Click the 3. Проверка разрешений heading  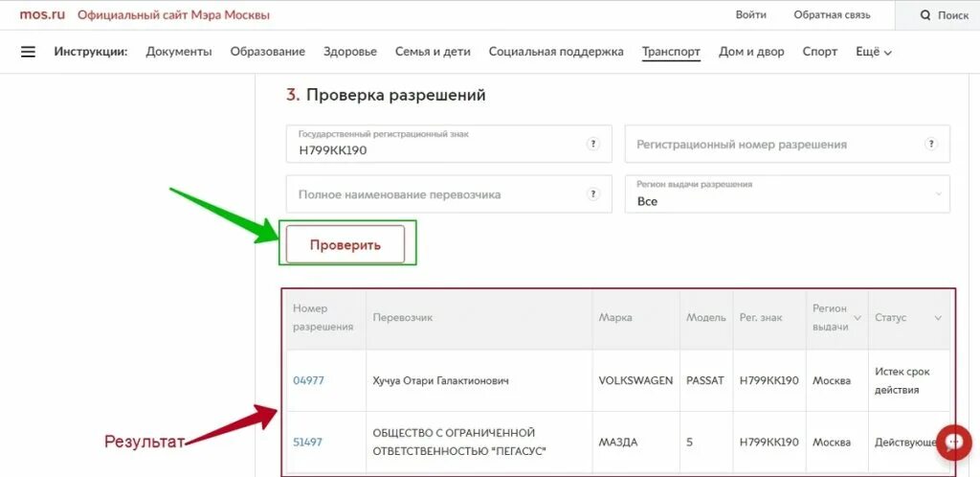386,95
